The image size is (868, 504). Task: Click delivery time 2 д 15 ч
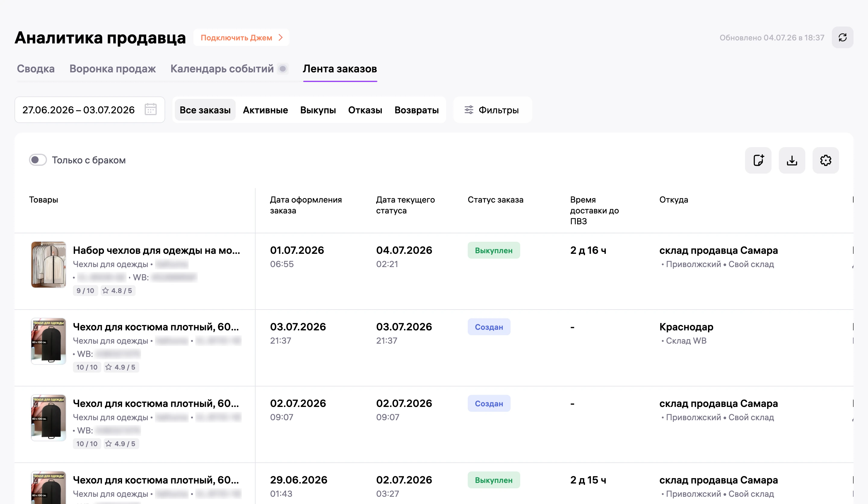coord(588,480)
